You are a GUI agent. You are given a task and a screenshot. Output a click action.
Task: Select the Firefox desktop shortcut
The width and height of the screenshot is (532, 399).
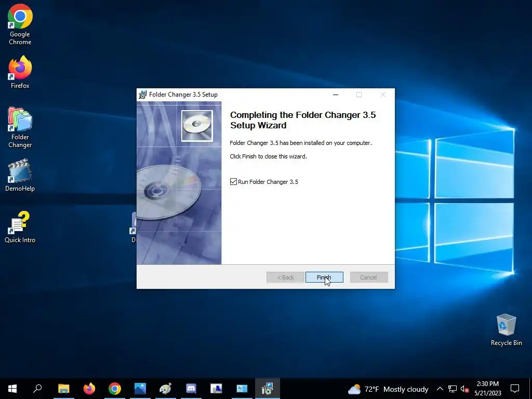coord(20,72)
